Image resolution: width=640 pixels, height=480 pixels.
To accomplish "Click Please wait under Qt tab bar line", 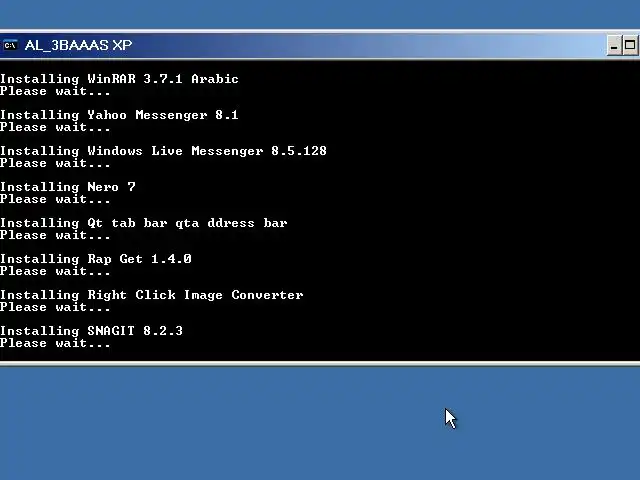I will click(55, 235).
